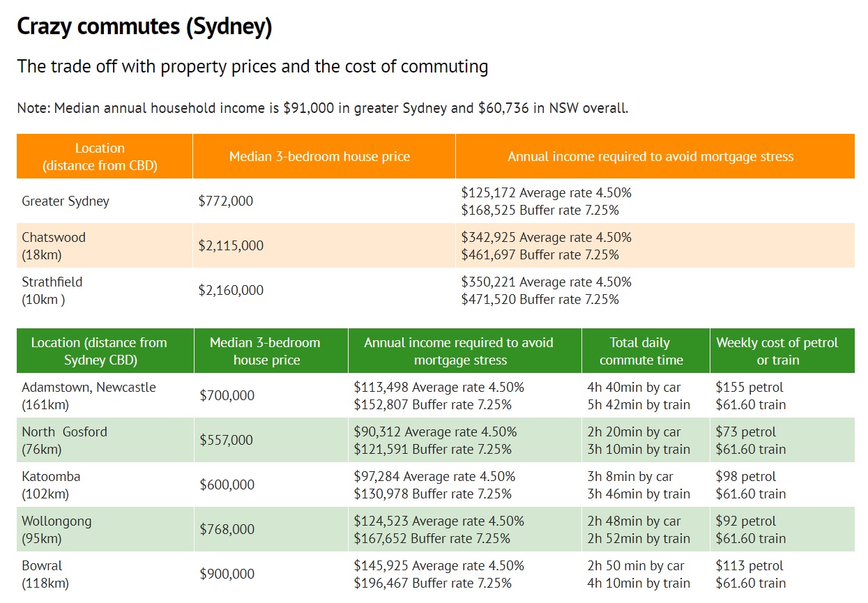Click orange header 'Location (distance from CBD)'
This screenshot has width=868, height=603.
pos(105,157)
